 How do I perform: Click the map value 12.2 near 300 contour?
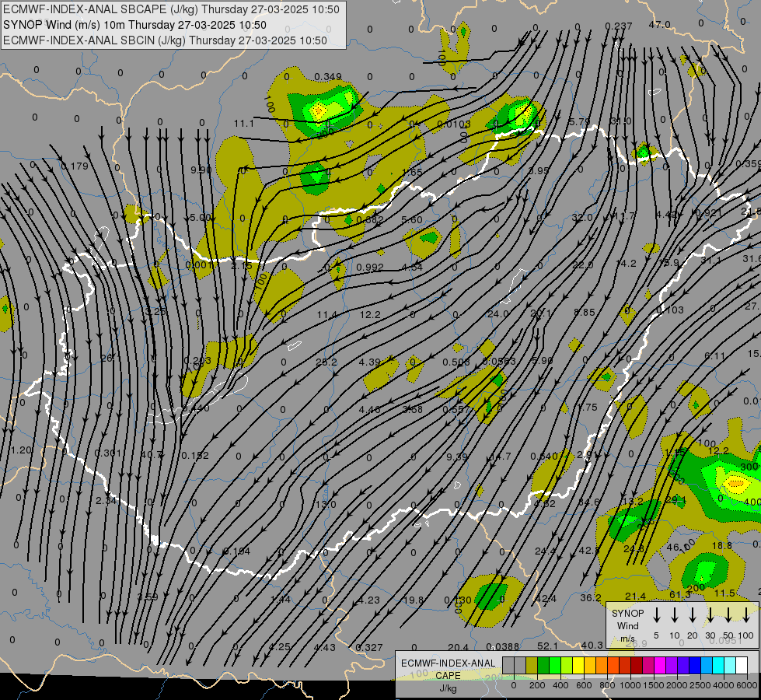718,451
